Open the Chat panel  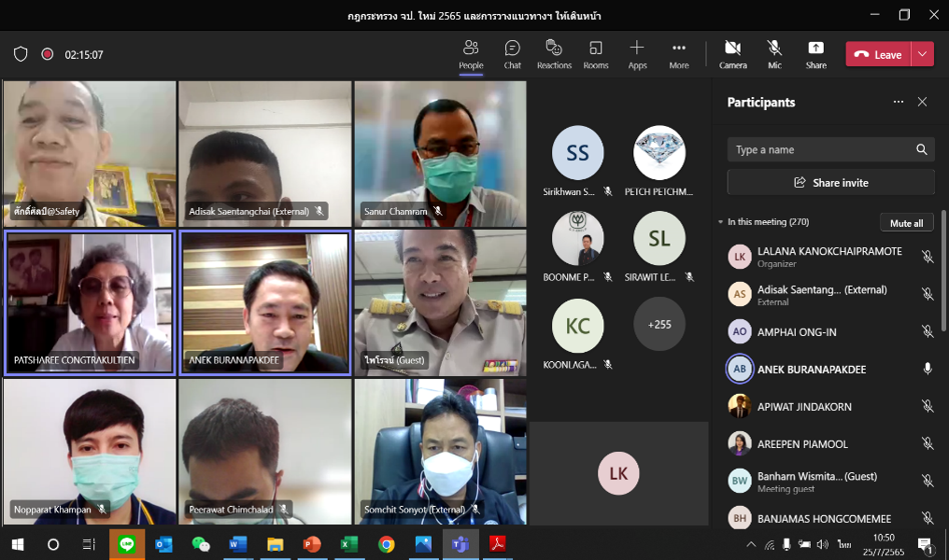512,54
